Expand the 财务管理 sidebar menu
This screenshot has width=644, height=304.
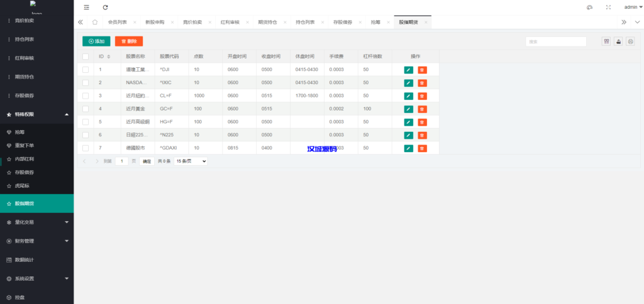[x=36, y=241]
